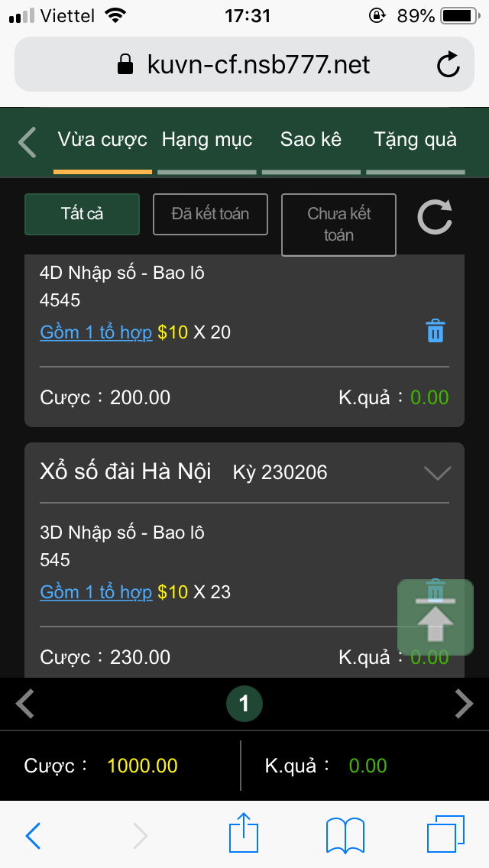Open Gồm 1 tổ hợp link for 4545
This screenshot has width=489, height=868.
pos(96,332)
